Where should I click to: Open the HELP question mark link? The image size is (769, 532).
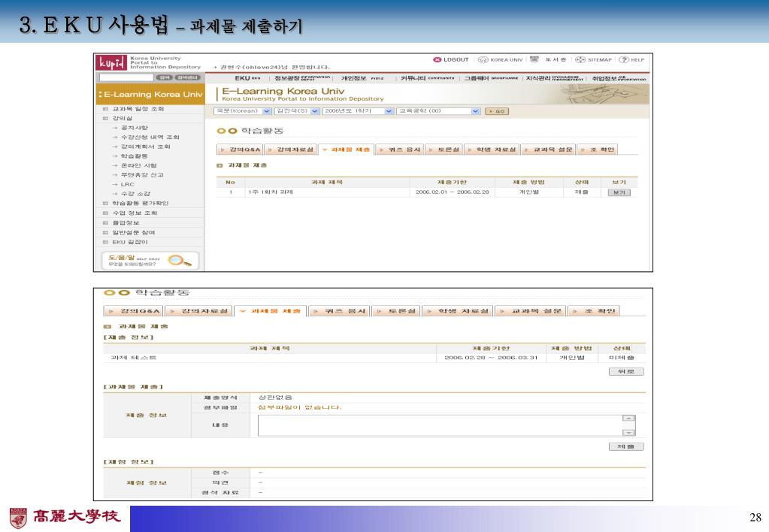631,60
